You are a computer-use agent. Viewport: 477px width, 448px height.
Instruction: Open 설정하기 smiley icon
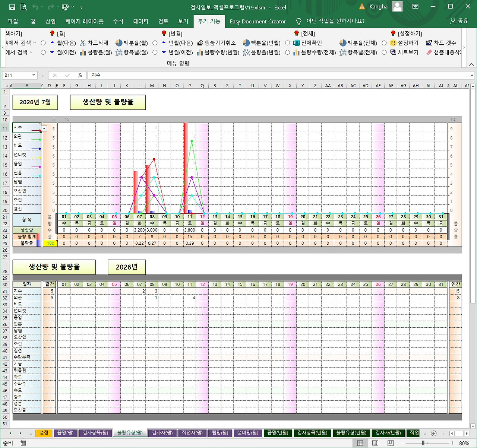tap(393, 43)
